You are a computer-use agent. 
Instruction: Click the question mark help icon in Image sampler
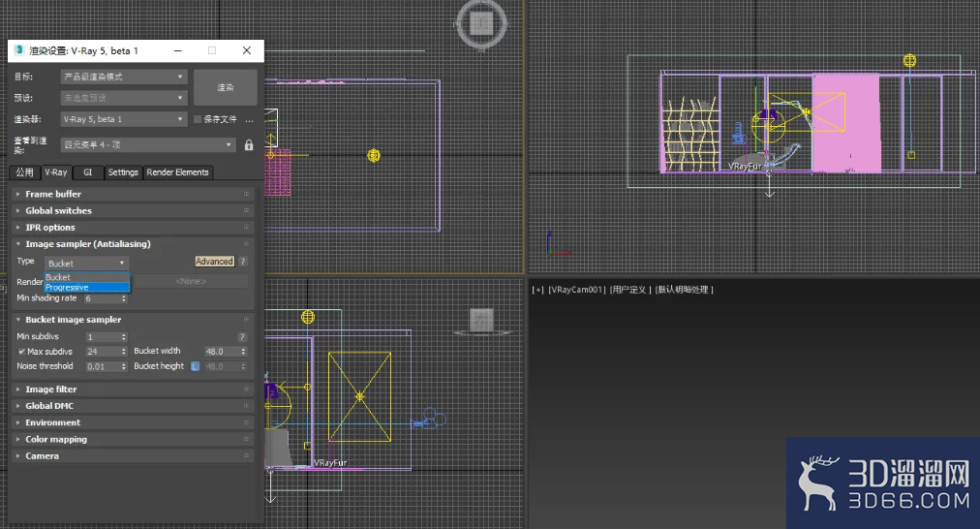[x=243, y=262]
